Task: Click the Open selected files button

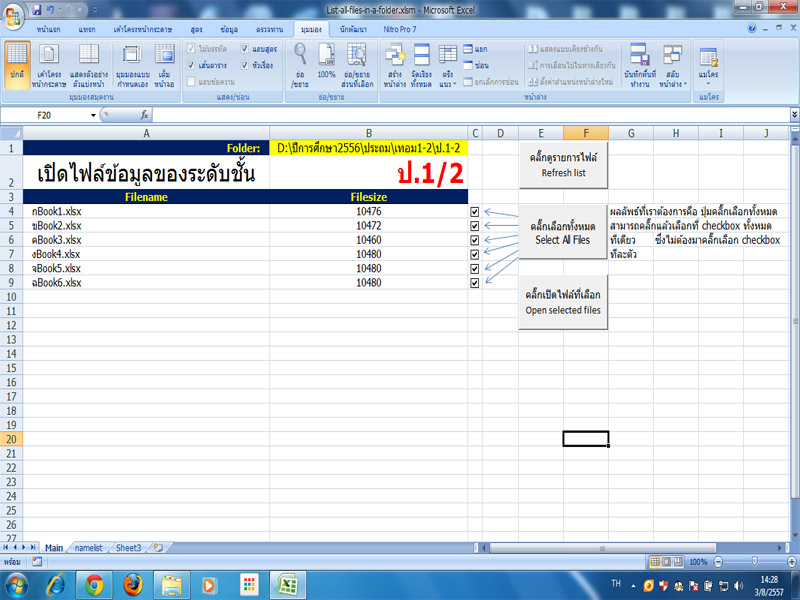Action: tap(563, 303)
